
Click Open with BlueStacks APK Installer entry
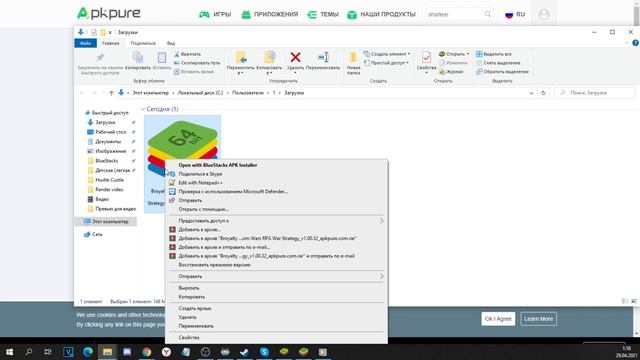pos(218,165)
